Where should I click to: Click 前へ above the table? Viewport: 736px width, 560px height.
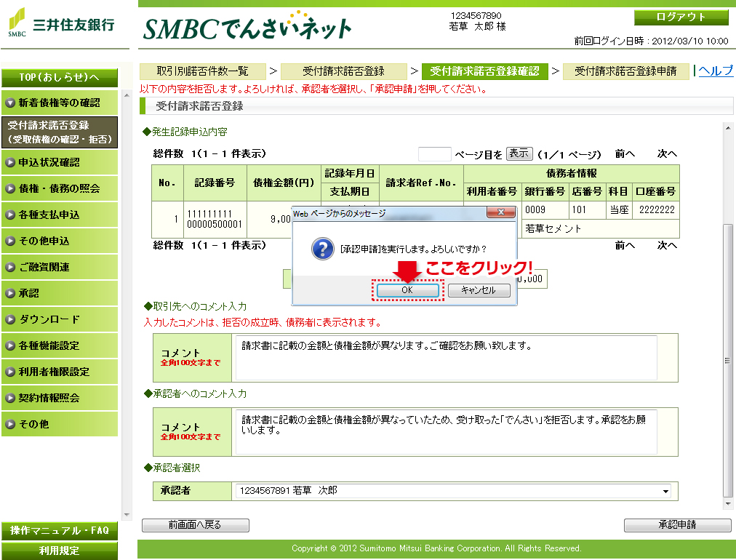(625, 154)
